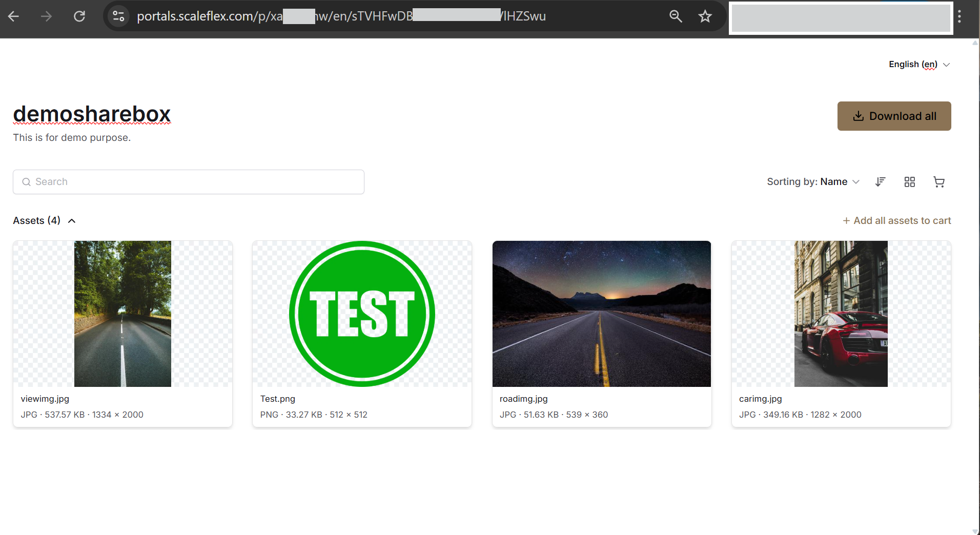Open carimg.jpg red car thumbnail
This screenshot has height=535, width=980.
[841, 314]
